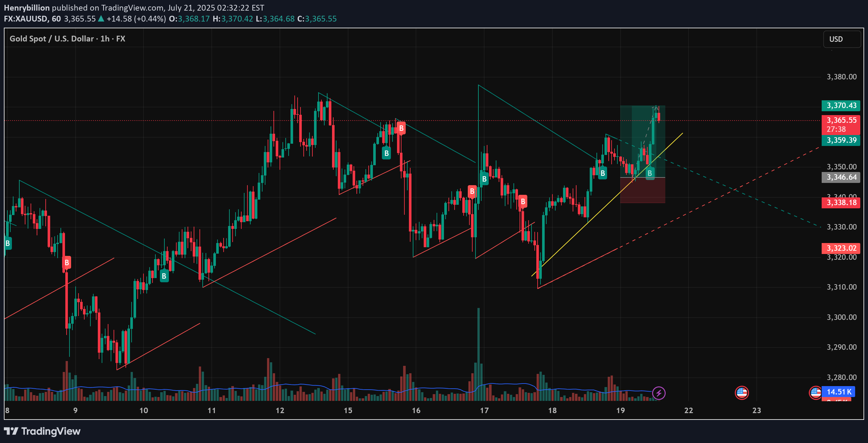Image resolution: width=868 pixels, height=443 pixels.
Task: Click the date label 15 on time axis
Action: 348,410
